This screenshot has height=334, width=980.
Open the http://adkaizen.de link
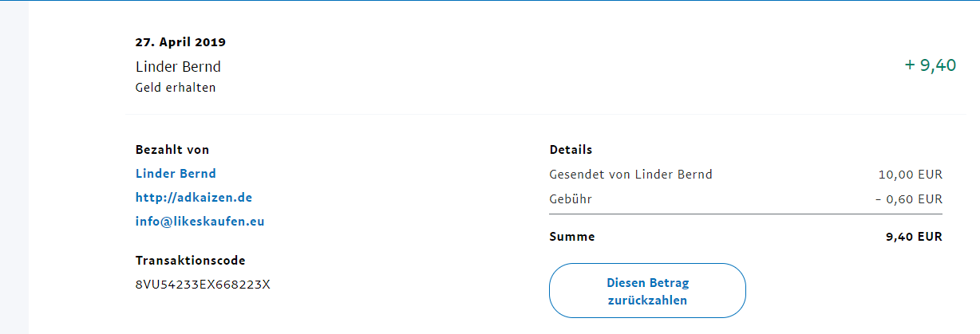click(x=194, y=198)
